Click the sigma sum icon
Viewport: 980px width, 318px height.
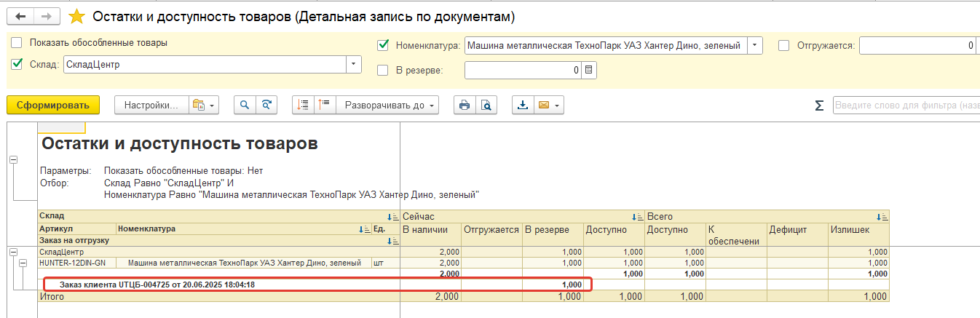[819, 106]
